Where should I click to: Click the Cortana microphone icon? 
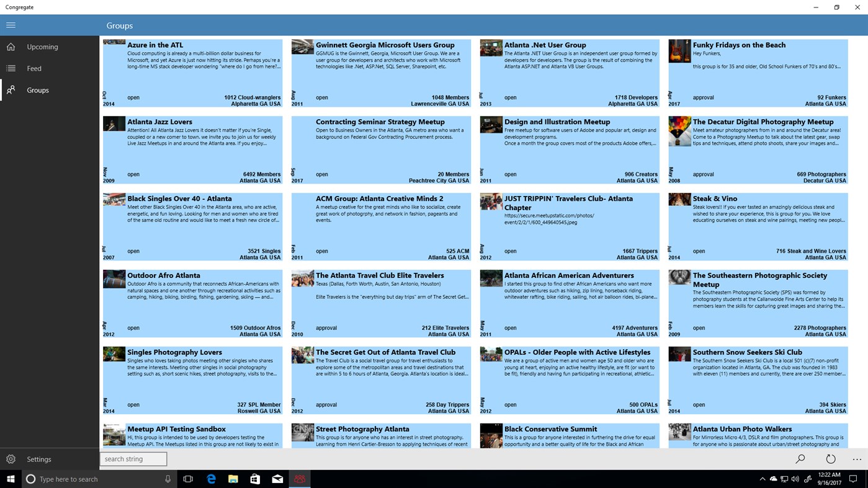(x=168, y=479)
